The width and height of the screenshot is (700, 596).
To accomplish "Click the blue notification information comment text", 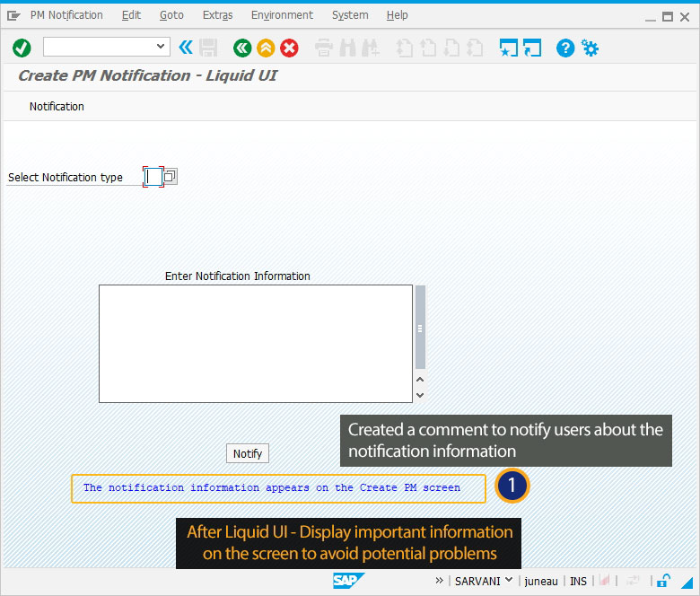I will (271, 487).
